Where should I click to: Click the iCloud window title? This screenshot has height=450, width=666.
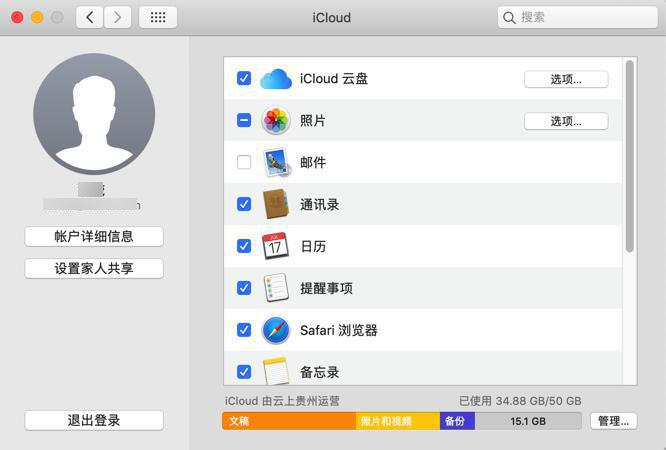pyautogui.click(x=332, y=17)
